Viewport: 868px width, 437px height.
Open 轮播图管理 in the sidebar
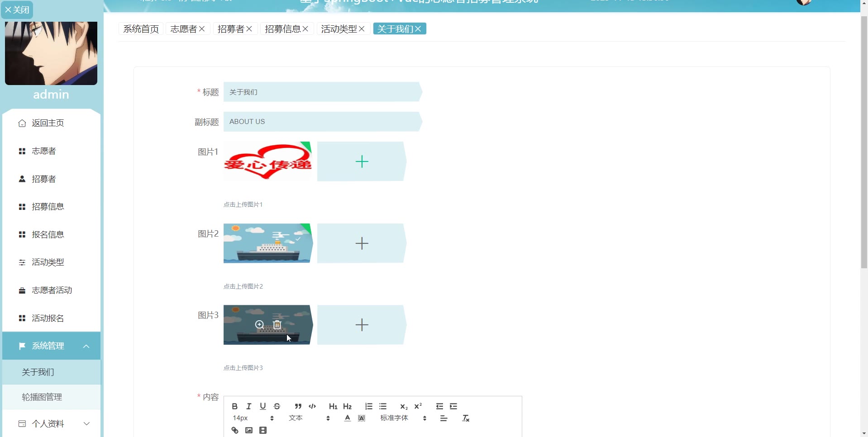42,397
